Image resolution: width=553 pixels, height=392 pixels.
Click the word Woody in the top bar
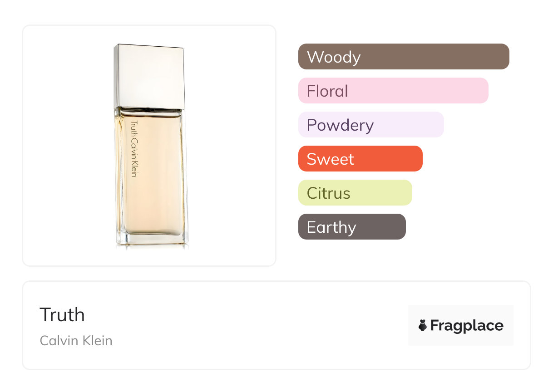coord(334,57)
